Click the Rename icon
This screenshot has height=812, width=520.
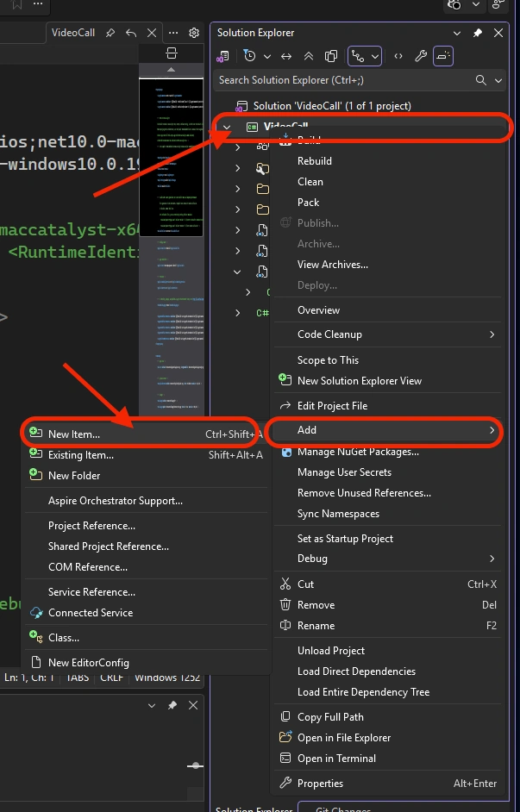tap(285, 626)
